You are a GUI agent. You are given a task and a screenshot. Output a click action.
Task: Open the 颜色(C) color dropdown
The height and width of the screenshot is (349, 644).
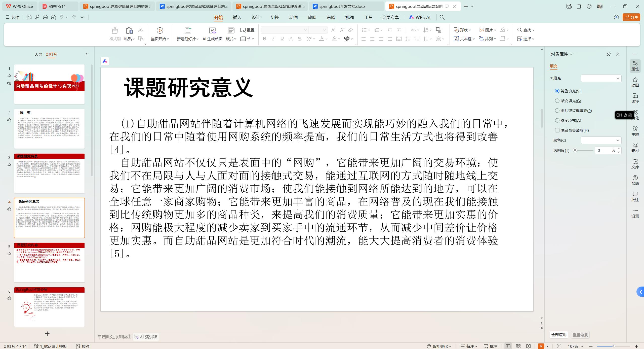601,140
